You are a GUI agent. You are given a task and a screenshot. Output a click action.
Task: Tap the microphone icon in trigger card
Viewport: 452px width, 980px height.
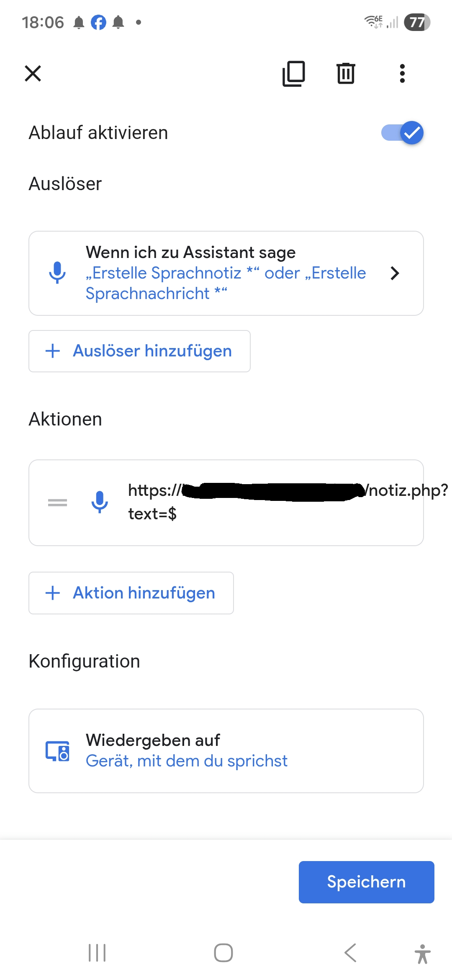pos(57,273)
